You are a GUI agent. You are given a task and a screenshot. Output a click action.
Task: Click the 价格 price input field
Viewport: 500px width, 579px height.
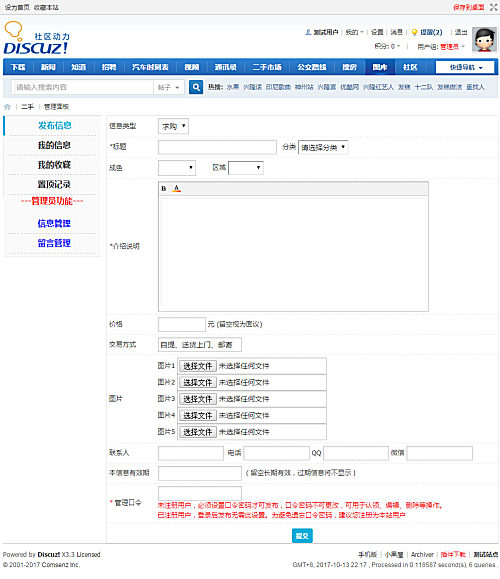click(181, 324)
